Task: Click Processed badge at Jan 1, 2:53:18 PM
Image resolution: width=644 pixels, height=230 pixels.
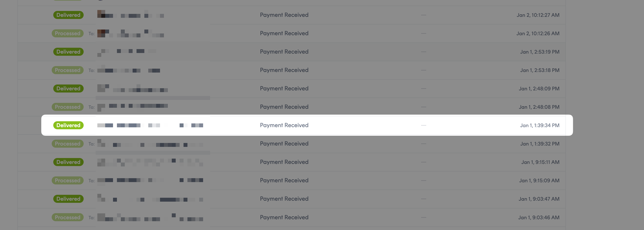Action: pyautogui.click(x=68, y=70)
